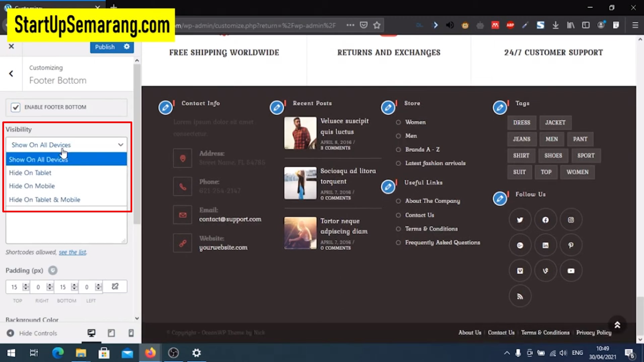This screenshot has width=644, height=362.
Task: Edit the Recent Posts widget pencil
Action: point(277,108)
